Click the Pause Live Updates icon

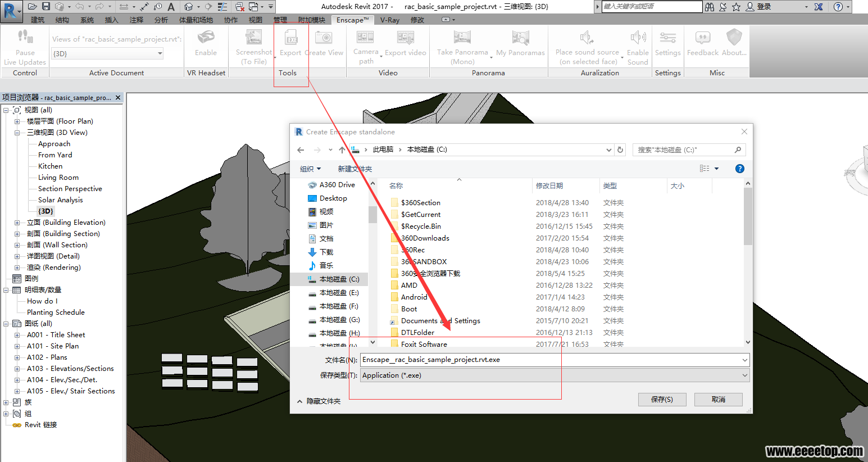[25, 37]
